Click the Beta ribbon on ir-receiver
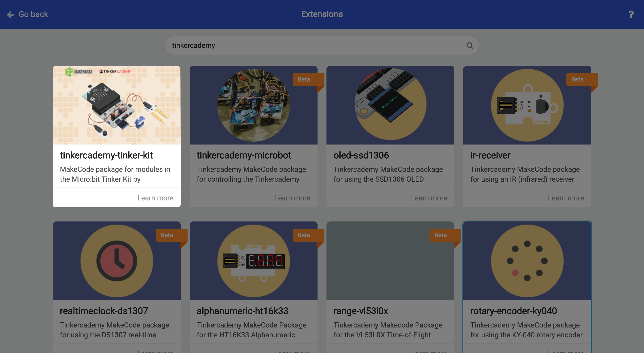 577,79
